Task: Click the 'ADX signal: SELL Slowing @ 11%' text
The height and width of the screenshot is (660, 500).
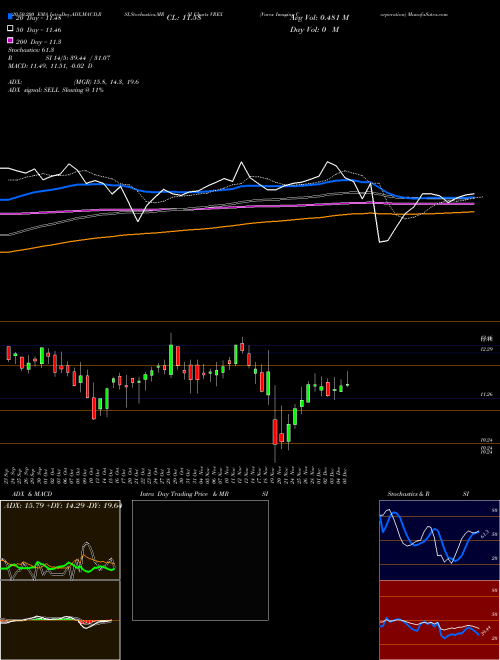Action: tap(56, 90)
